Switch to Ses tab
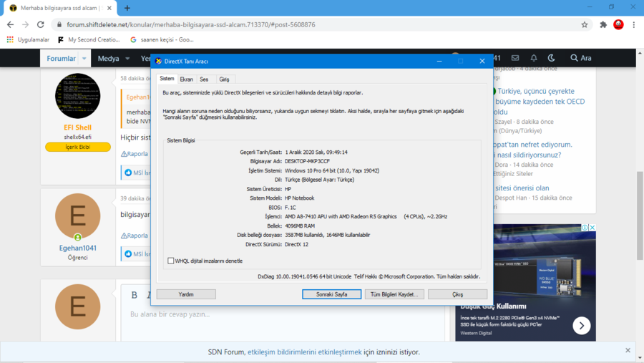Viewport: 644px width, 363px height. (204, 79)
